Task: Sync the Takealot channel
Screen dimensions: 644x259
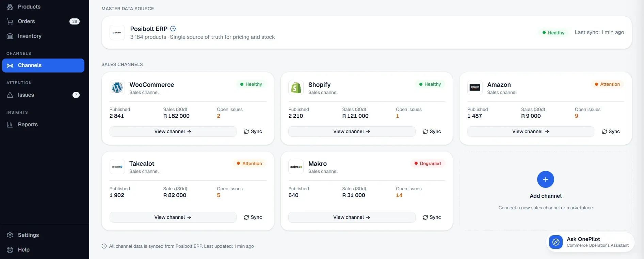Action: pyautogui.click(x=253, y=217)
